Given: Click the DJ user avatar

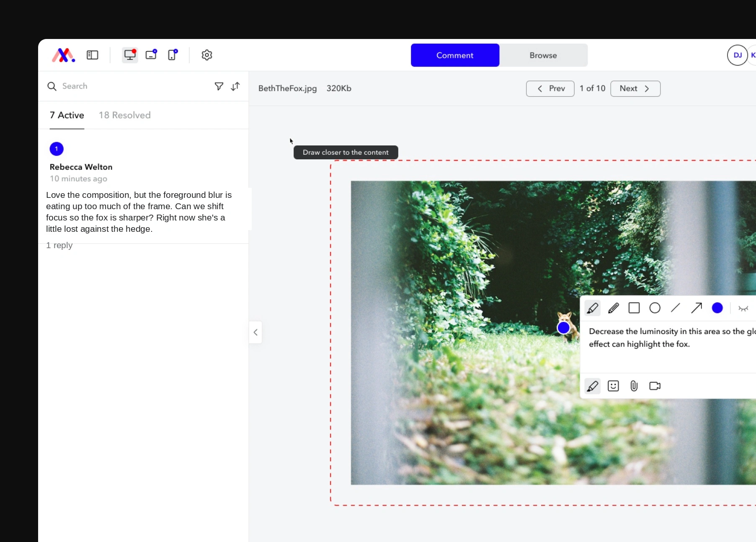Looking at the screenshot, I should (x=737, y=55).
